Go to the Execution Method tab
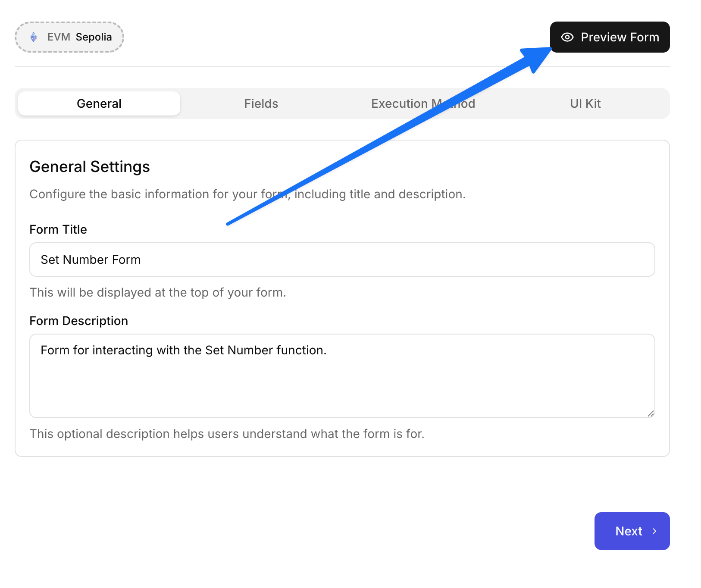Screen dimensions: 701x588 pyautogui.click(x=422, y=103)
